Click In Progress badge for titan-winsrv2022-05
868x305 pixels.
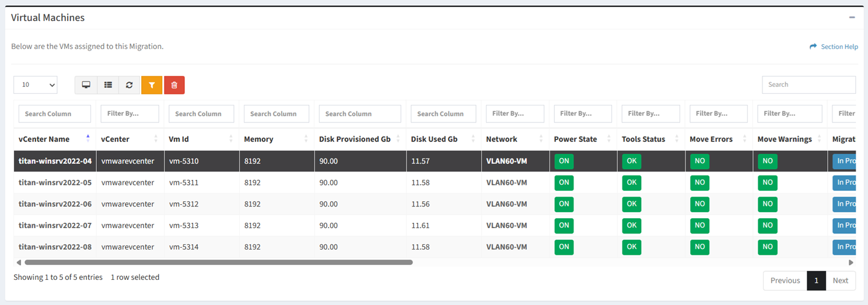[x=844, y=183]
